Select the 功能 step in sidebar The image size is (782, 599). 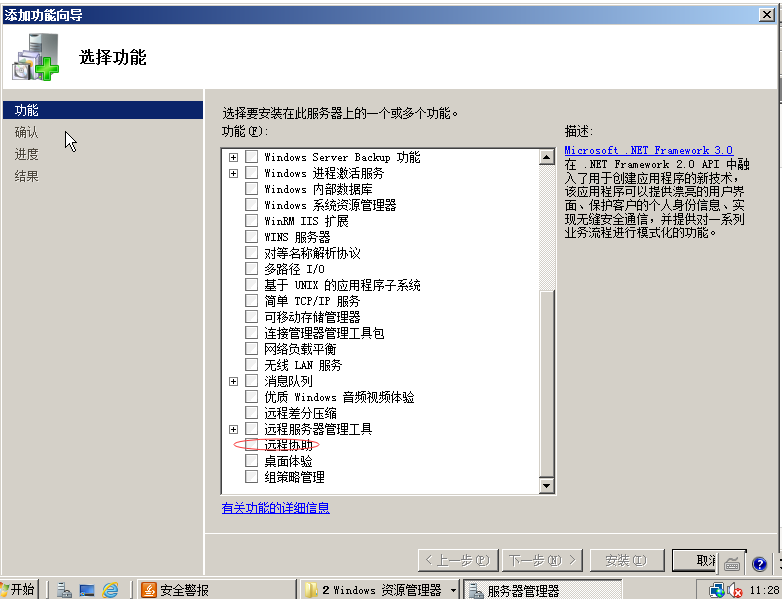(27, 110)
